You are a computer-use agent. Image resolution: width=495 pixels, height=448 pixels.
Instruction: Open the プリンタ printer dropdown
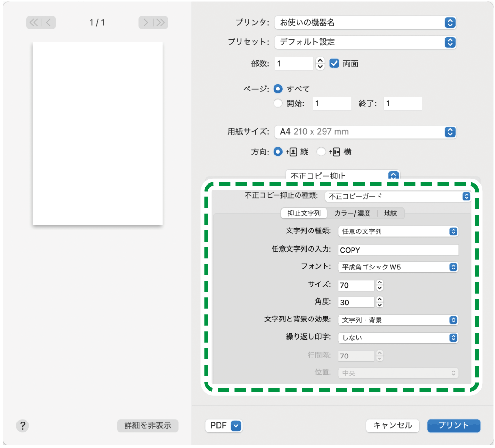click(x=365, y=23)
